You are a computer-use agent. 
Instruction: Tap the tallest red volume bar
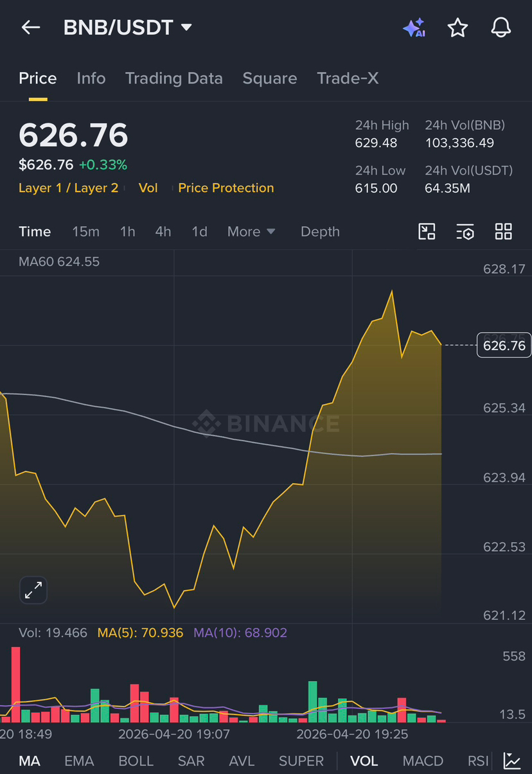coord(15,685)
